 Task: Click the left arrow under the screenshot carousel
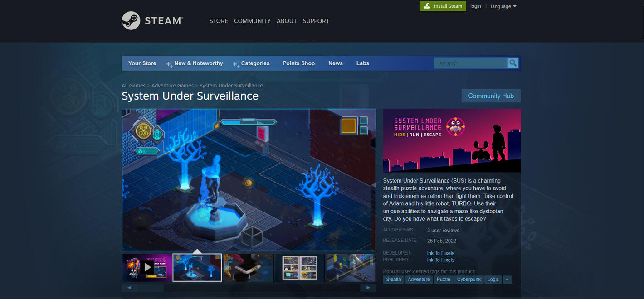(x=129, y=287)
